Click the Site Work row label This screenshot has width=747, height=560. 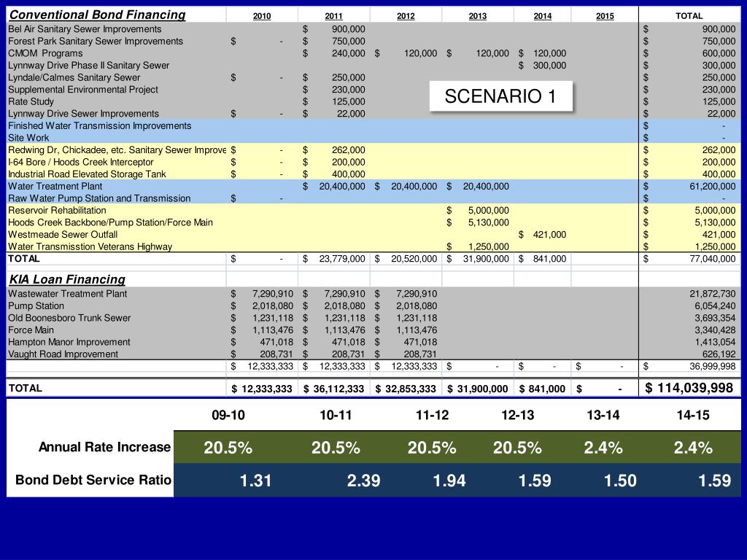click(28, 138)
